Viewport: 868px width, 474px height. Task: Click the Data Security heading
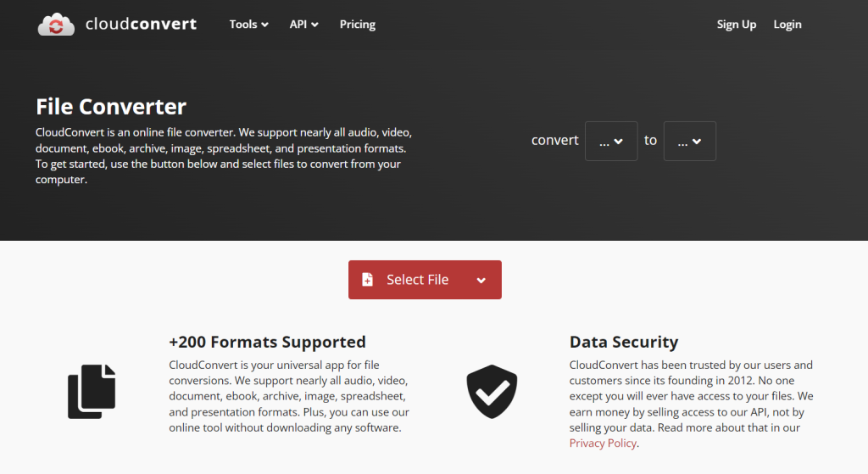click(623, 342)
